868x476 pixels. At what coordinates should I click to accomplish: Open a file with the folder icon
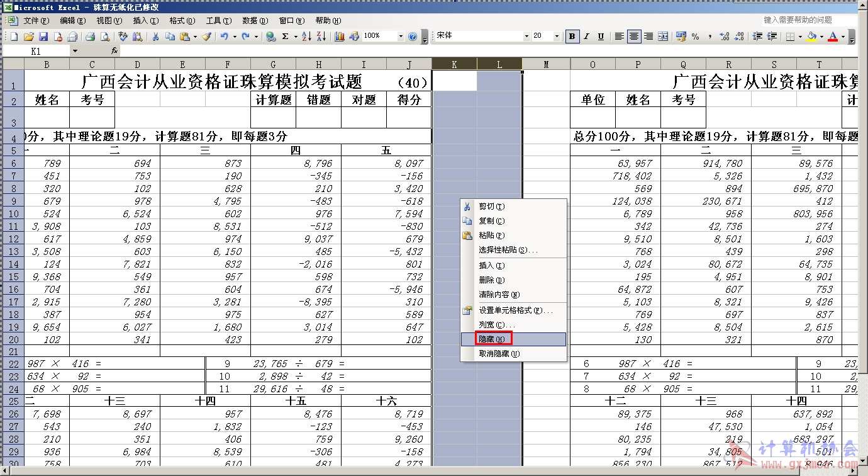[29, 37]
